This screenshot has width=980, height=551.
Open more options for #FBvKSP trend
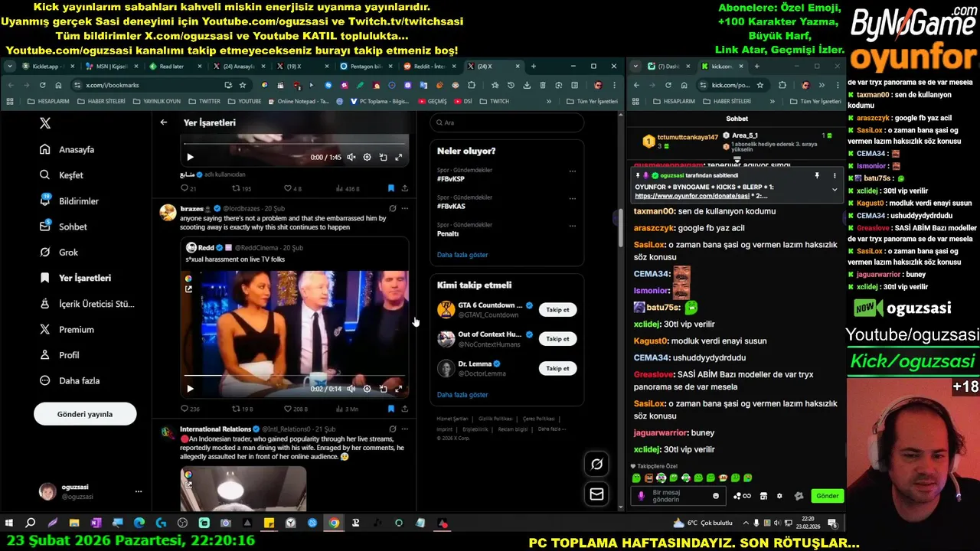(x=572, y=171)
